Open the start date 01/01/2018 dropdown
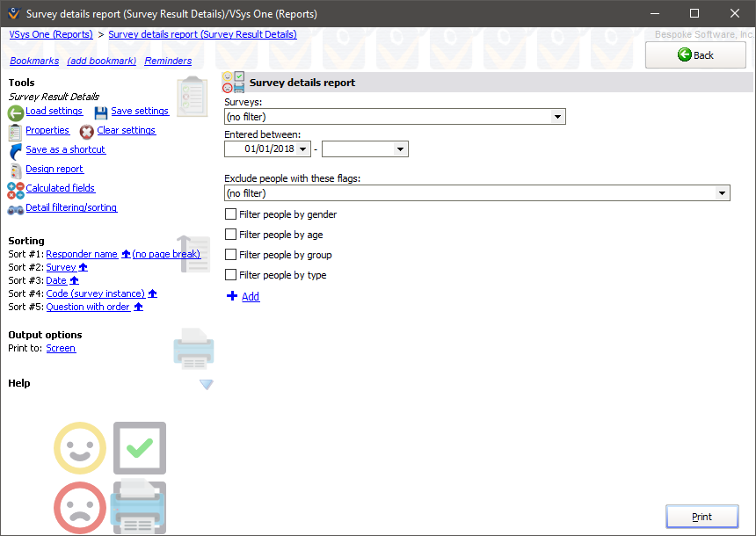 pos(303,148)
